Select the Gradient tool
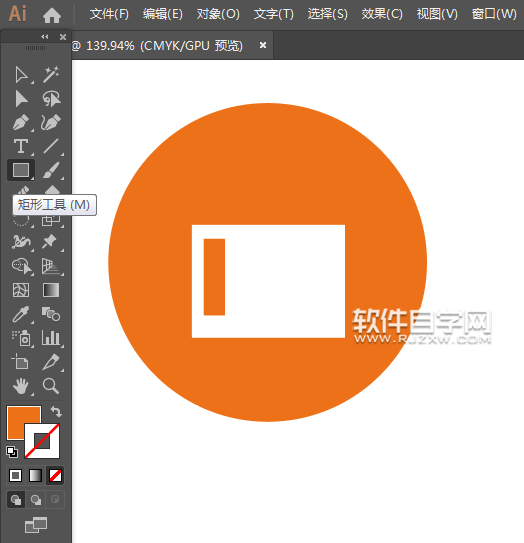The width and height of the screenshot is (524, 543). (x=51, y=290)
